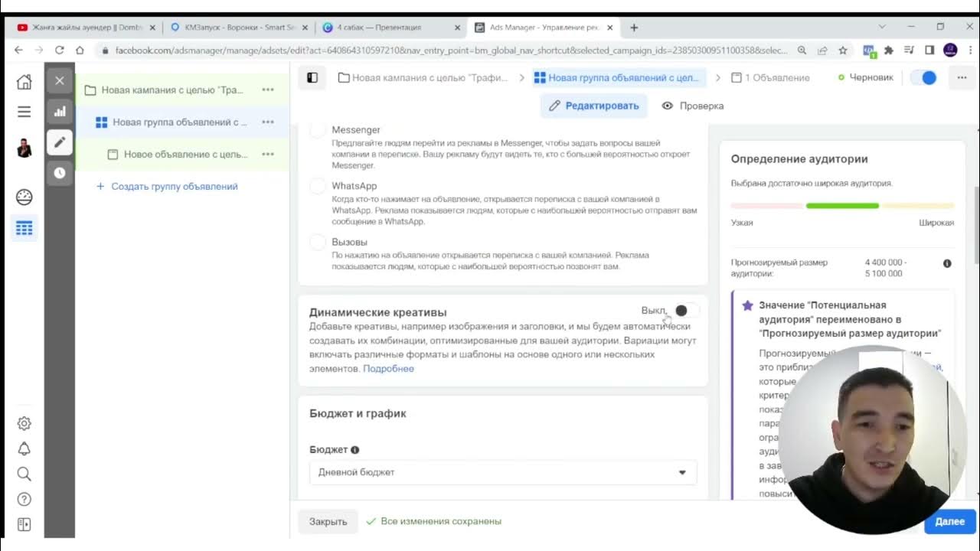Open the Chrome profile avatar
Screen dimensions: 980x551
950,51
